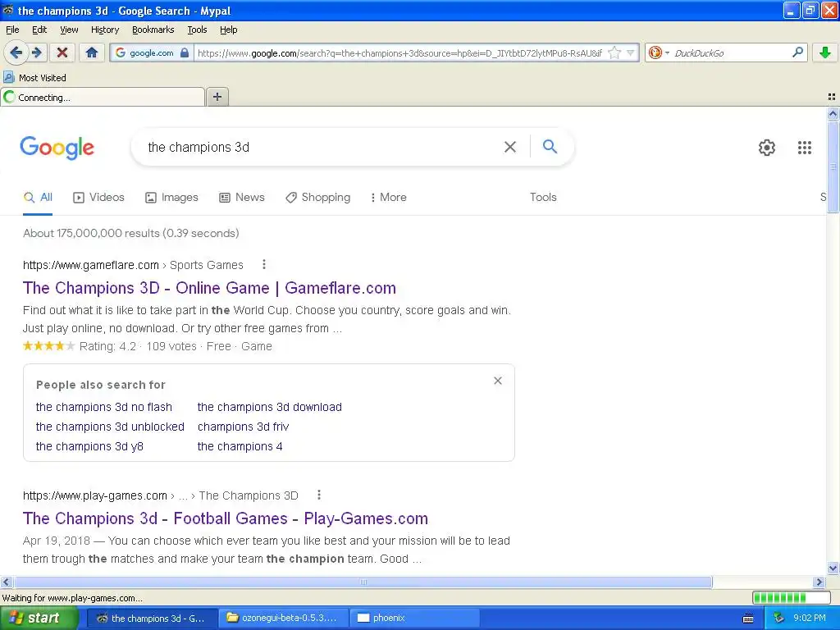Search for champions 3d friv

243,427
